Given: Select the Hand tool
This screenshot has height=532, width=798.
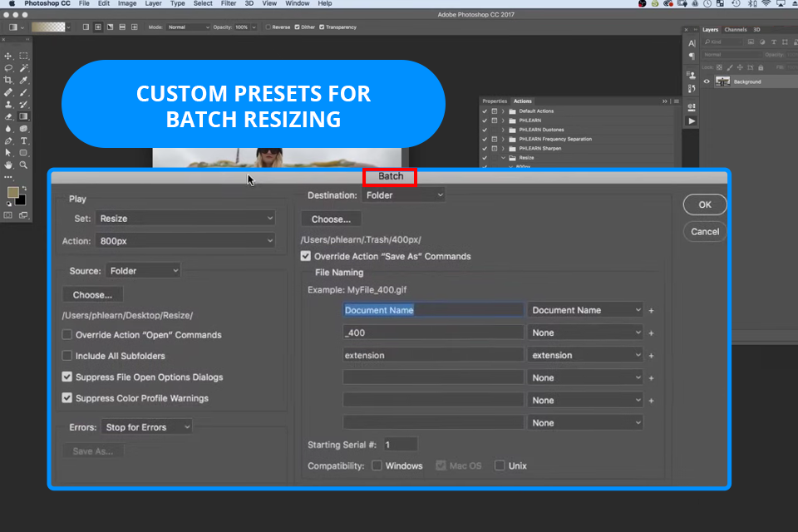Looking at the screenshot, I should click(8, 165).
